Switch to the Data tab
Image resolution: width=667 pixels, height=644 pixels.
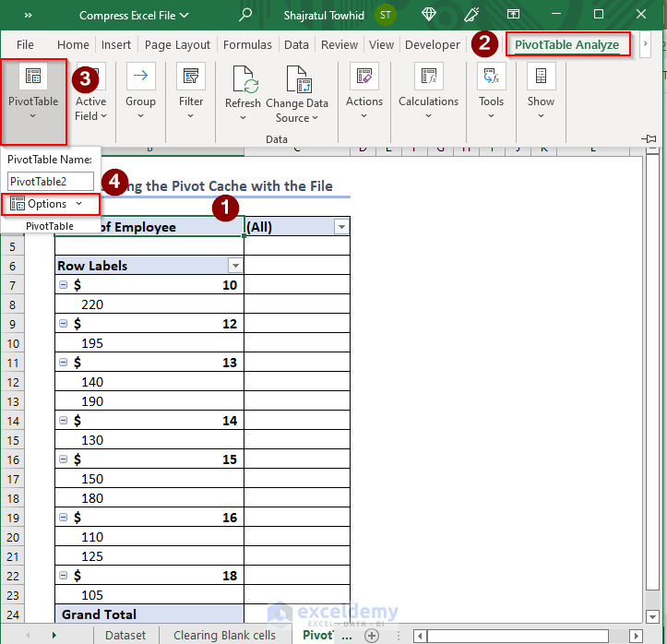coord(296,44)
